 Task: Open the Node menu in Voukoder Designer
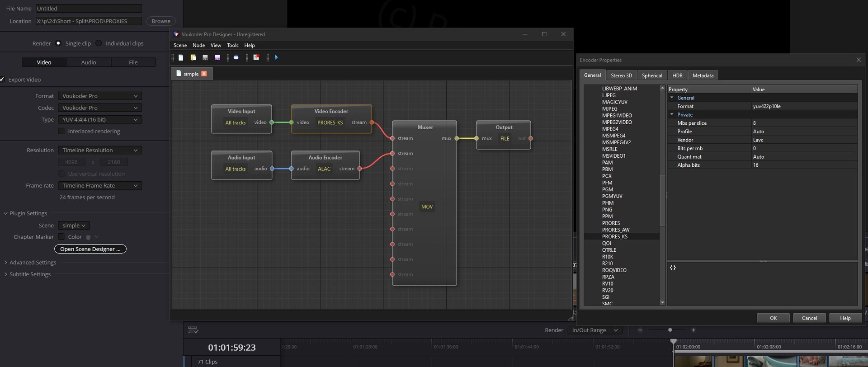198,45
